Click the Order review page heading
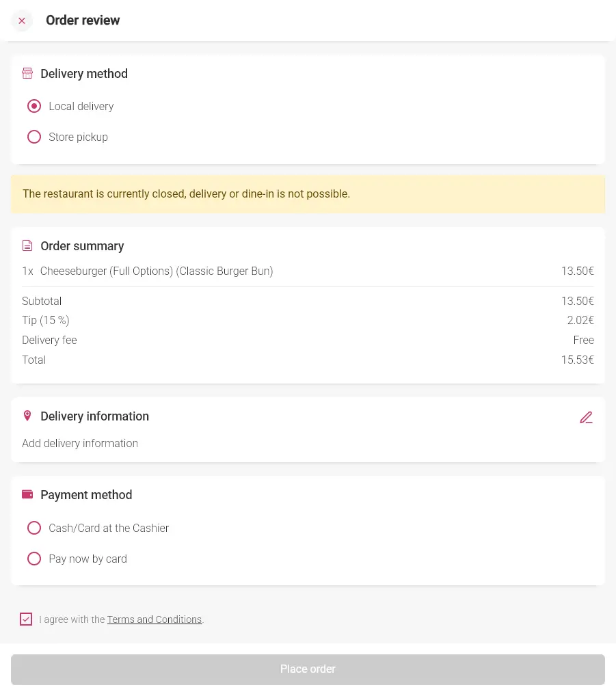This screenshot has width=616, height=696. [x=83, y=21]
